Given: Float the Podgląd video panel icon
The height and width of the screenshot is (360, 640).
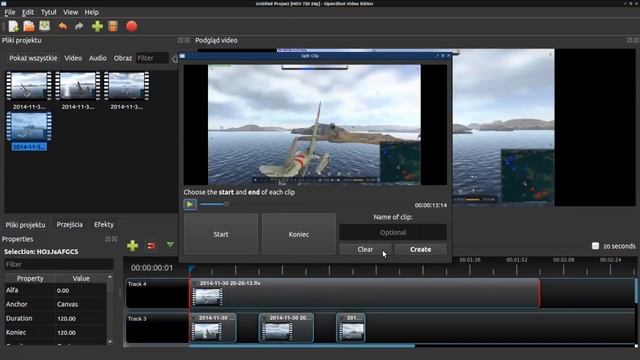Looking at the screenshot, I should coord(630,40).
